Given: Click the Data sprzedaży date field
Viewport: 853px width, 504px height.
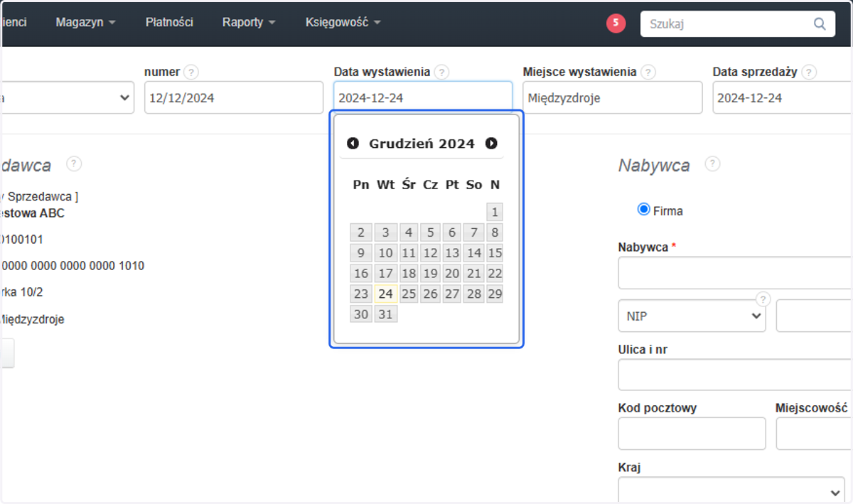Looking at the screenshot, I should tap(783, 97).
